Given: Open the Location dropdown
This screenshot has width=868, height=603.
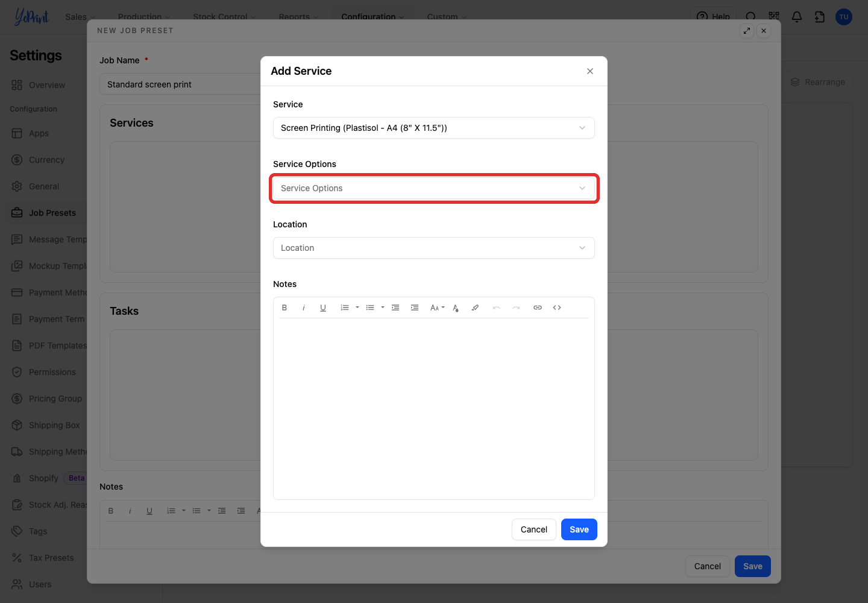Looking at the screenshot, I should click(434, 248).
